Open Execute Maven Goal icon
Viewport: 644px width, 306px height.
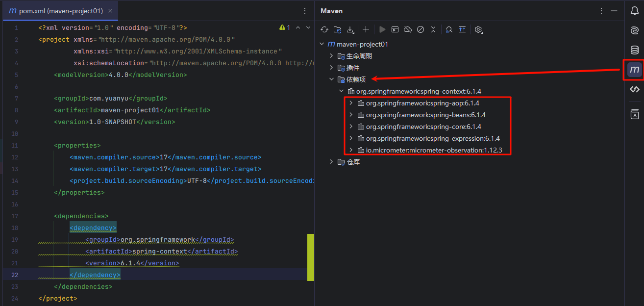[x=395, y=30]
